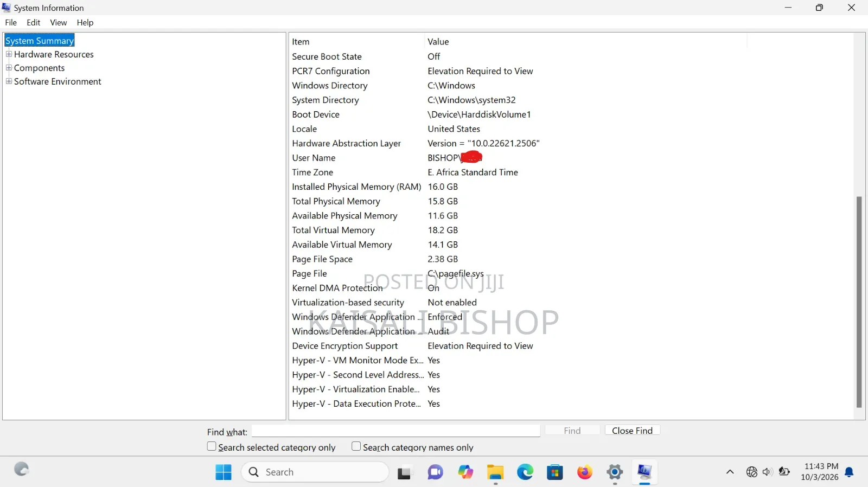Click the Close Find button
The height and width of the screenshot is (487, 868).
(x=632, y=430)
